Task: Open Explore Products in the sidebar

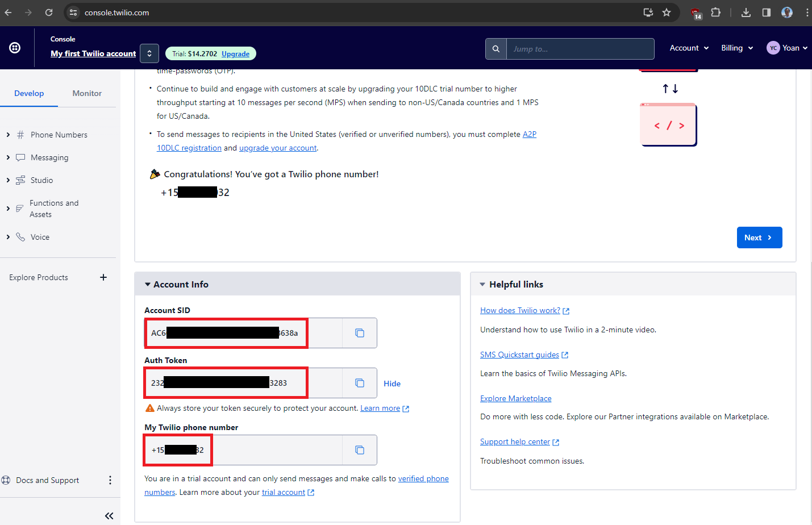Action: coord(39,277)
